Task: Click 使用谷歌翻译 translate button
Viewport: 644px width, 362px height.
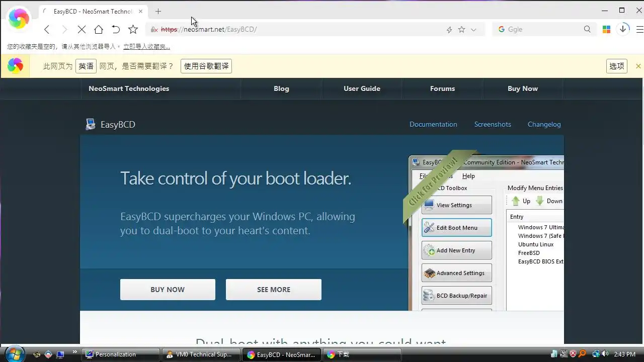Action: tap(206, 66)
